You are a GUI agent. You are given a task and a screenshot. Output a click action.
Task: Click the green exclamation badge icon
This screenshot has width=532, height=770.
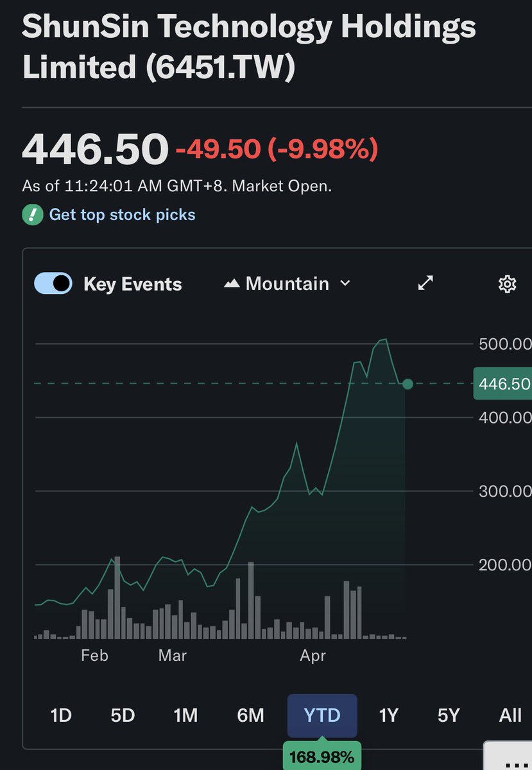click(x=32, y=214)
